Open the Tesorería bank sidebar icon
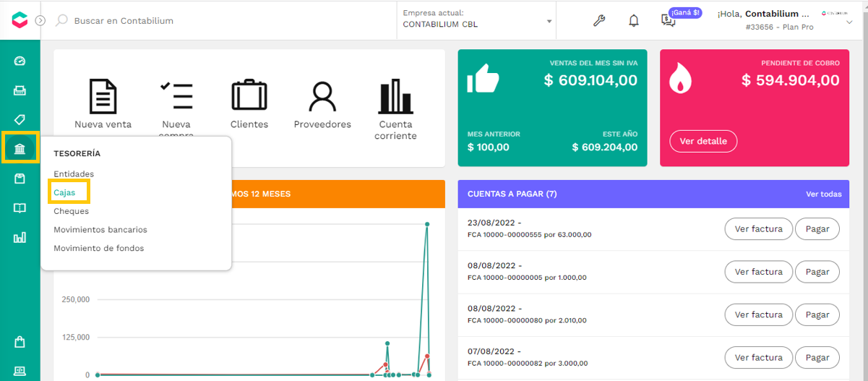The height and width of the screenshot is (381, 868). pos(20,149)
